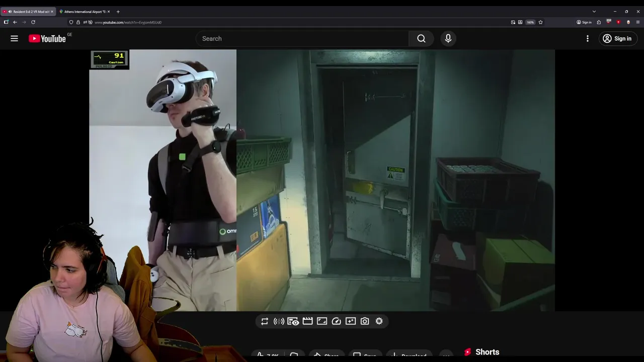Toggle loop button below the player
The width and height of the screenshot is (644, 362).
[265, 321]
